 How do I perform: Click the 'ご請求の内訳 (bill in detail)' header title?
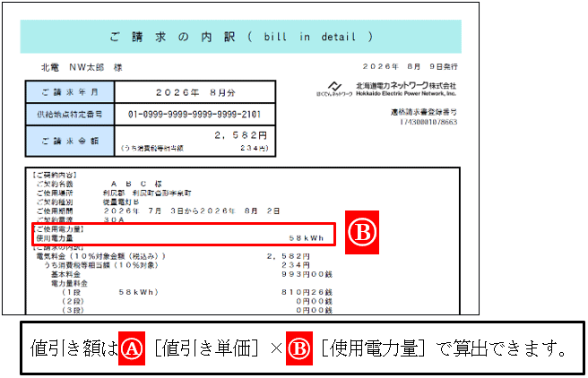click(x=241, y=37)
